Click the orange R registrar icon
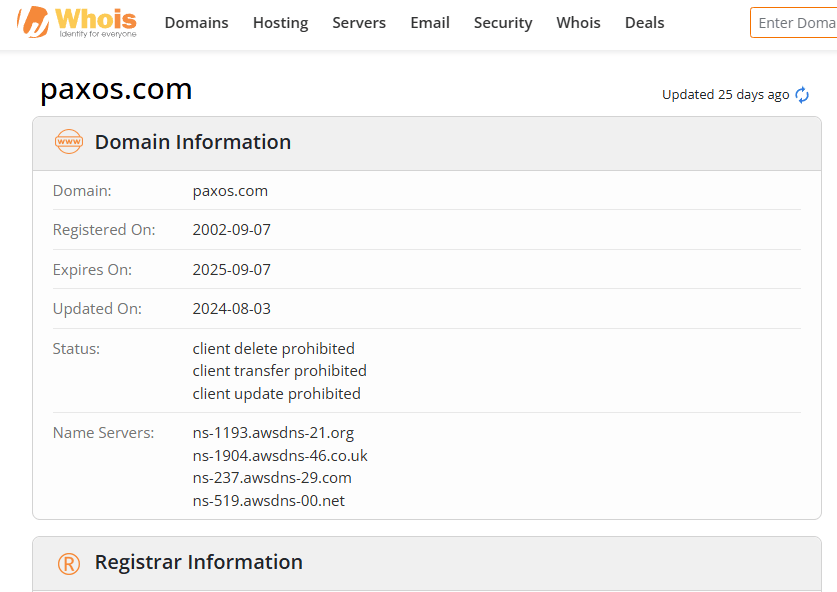 [x=69, y=564]
